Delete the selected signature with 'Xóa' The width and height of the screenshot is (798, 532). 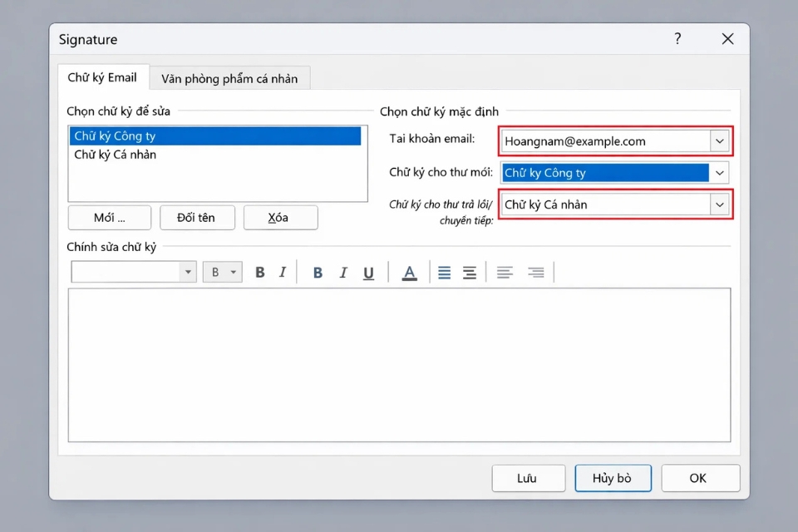point(278,217)
